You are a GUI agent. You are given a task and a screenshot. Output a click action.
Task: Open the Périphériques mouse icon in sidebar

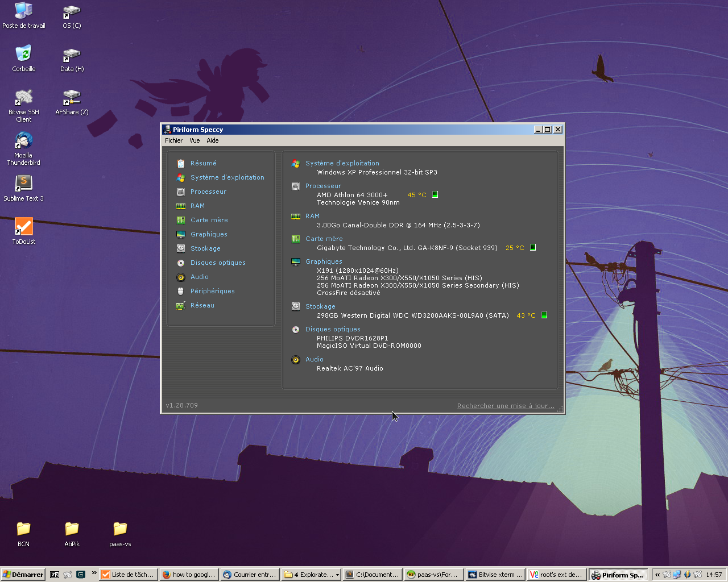pos(181,292)
